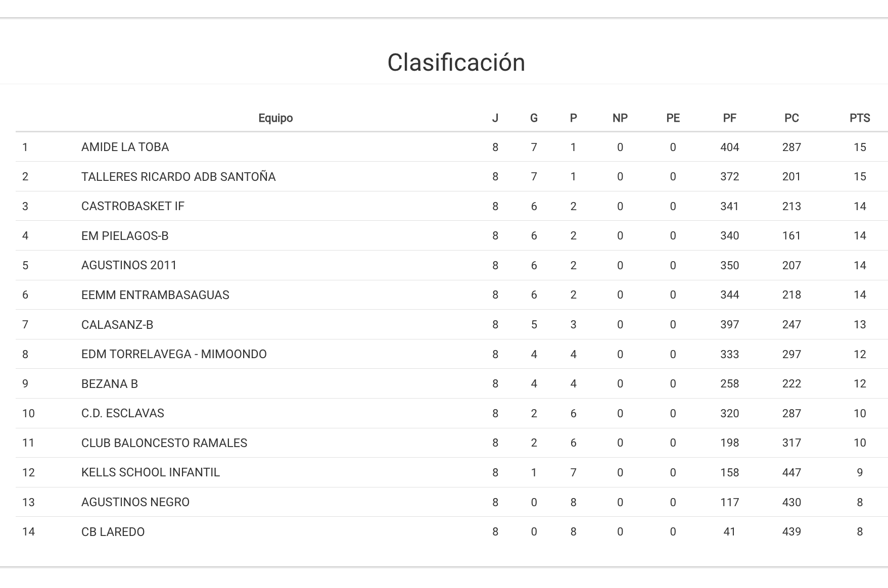Open AGUSTINOS 2011 team entry
The width and height of the screenshot is (888, 588).
[129, 265]
